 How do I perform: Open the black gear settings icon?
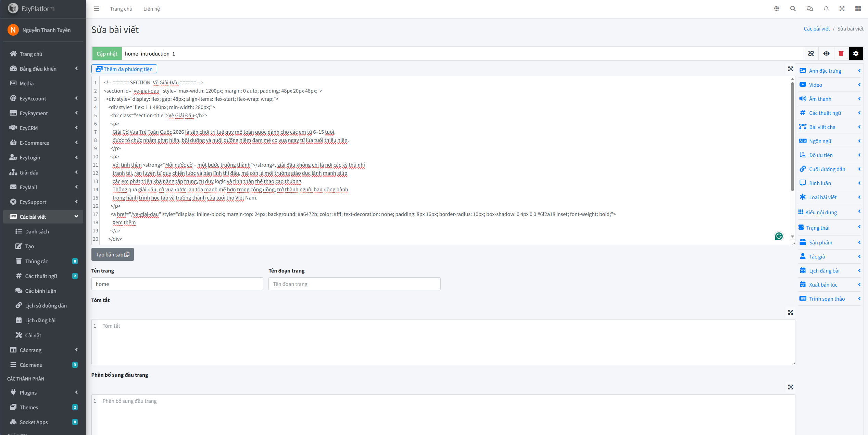coord(856,53)
